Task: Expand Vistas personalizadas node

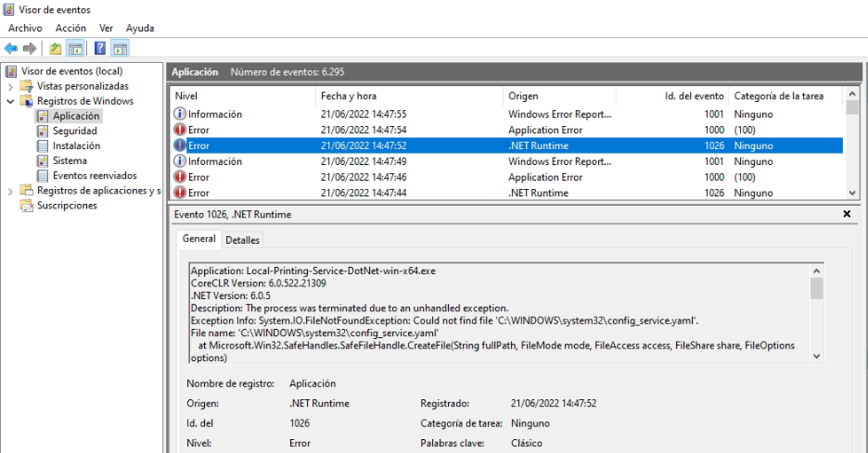Action: (x=10, y=86)
